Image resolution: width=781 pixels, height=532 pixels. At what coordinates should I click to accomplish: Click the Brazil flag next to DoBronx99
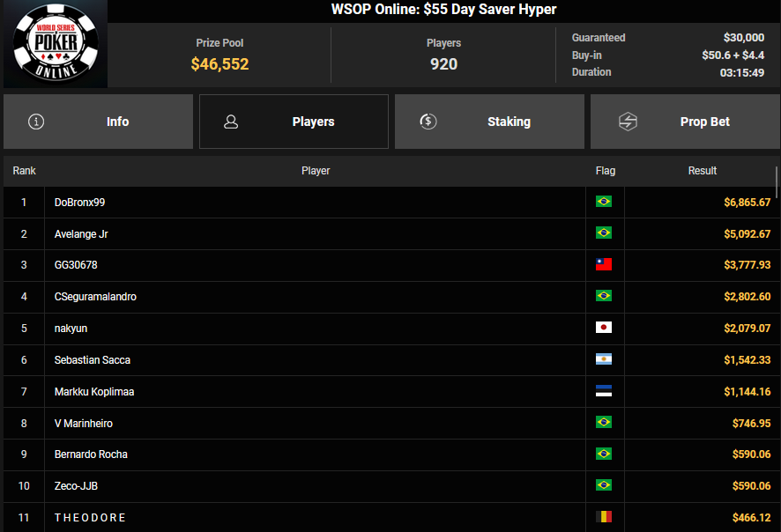[x=604, y=202]
